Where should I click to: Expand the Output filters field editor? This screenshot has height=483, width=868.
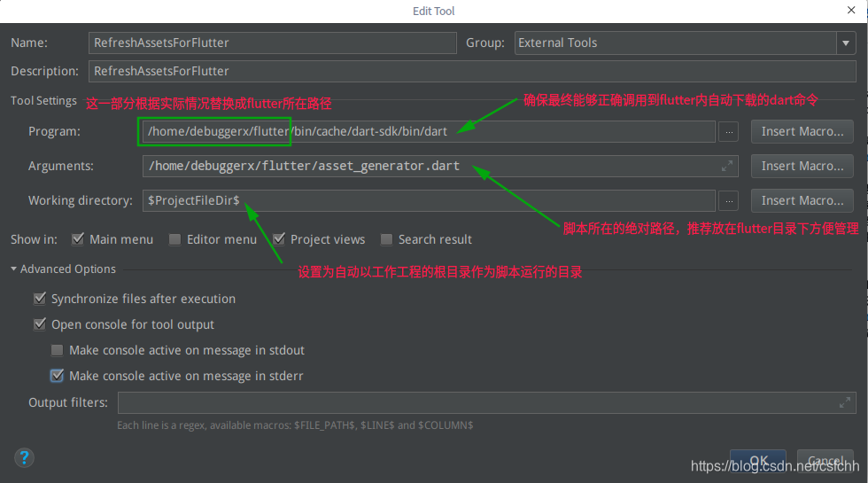coord(845,402)
